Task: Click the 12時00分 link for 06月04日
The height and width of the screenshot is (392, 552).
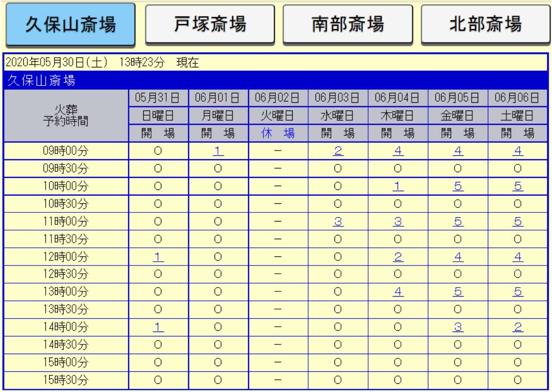Action: tap(398, 257)
